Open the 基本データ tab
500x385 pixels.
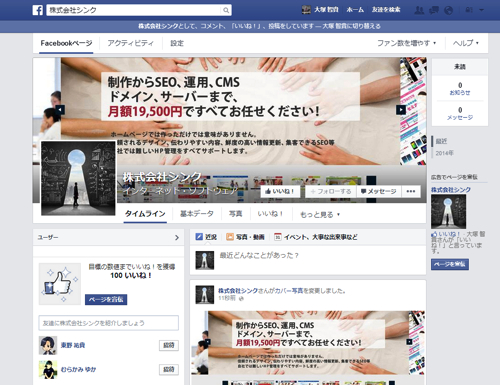tap(197, 214)
